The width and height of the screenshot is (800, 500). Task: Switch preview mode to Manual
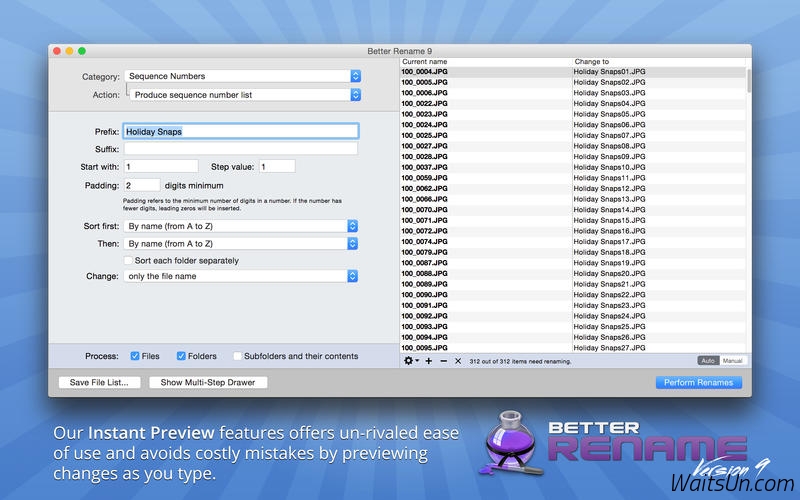(x=733, y=361)
